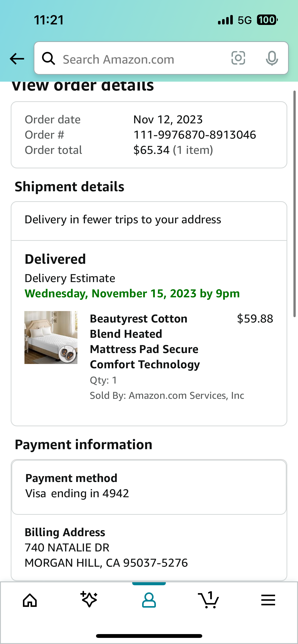Open the Beautyrest mattress pad product image
Screen dimensions: 298x644
click(51, 338)
